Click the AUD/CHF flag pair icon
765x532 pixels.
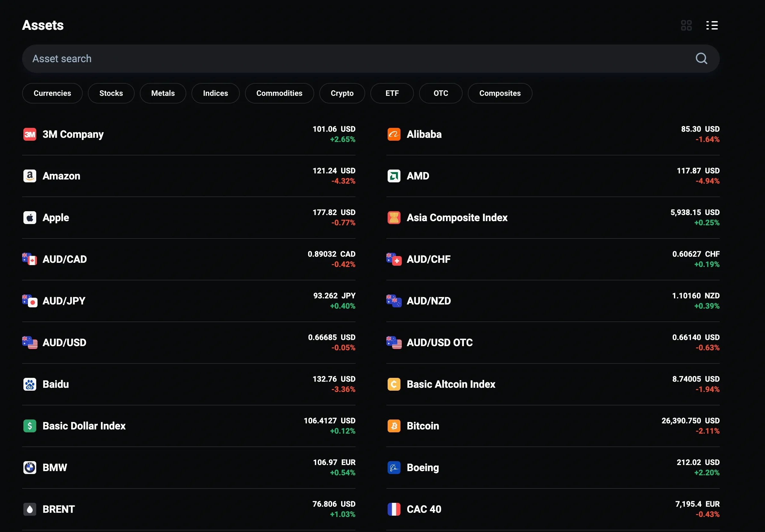point(394,259)
